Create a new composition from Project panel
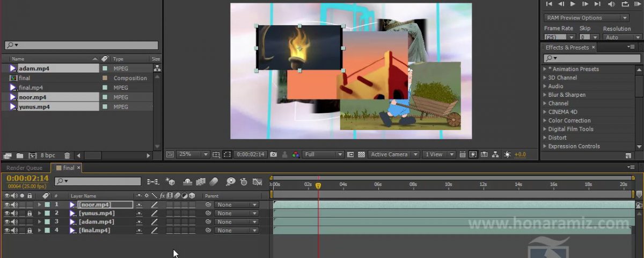Viewport: 644px width, 258px height. pyautogui.click(x=32, y=155)
